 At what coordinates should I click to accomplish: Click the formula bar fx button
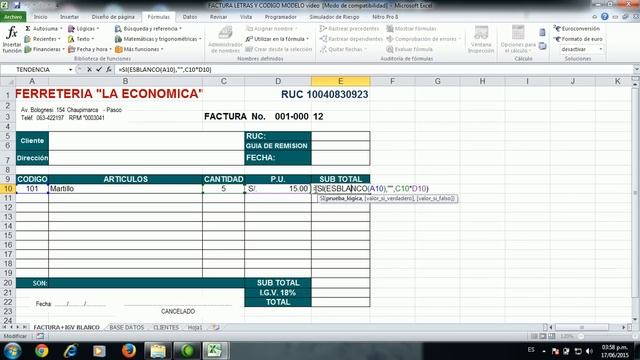[x=109, y=69]
